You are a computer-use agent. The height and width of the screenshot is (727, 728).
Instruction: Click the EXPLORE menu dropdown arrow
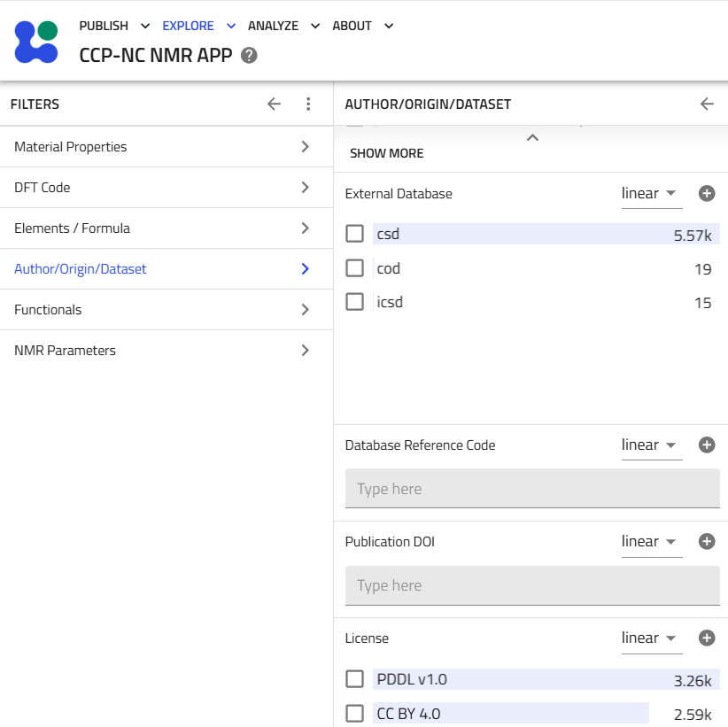coord(231,26)
